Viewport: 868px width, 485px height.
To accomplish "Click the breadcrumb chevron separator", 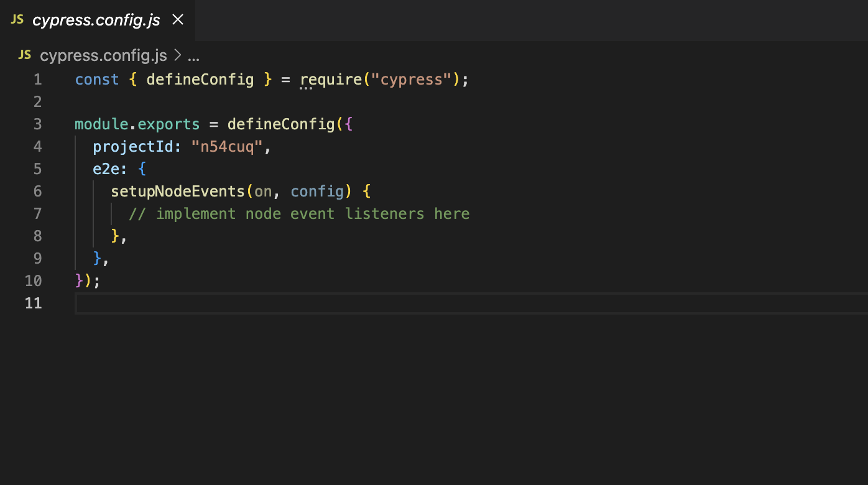I will (x=178, y=55).
